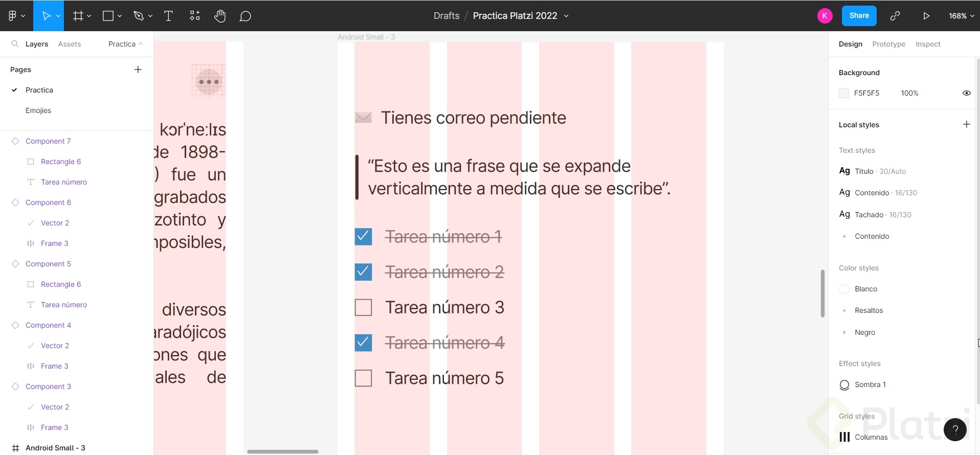Image resolution: width=980 pixels, height=455 pixels.
Task: Open the Inspect tab
Action: coord(928,44)
